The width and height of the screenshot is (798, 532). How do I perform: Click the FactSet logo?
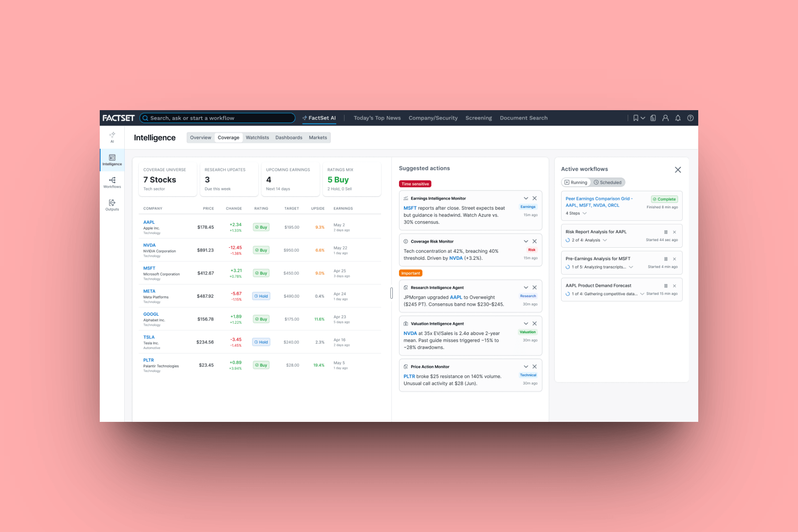[118, 118]
